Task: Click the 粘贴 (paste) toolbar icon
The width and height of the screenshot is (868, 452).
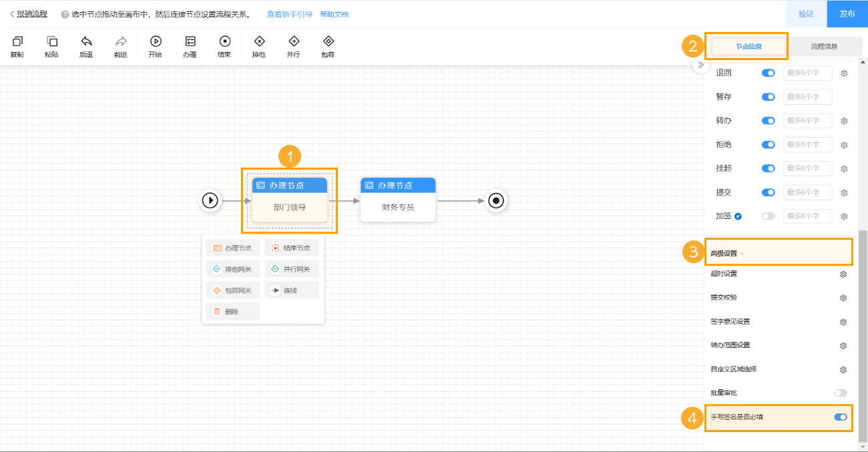Action: click(x=51, y=42)
